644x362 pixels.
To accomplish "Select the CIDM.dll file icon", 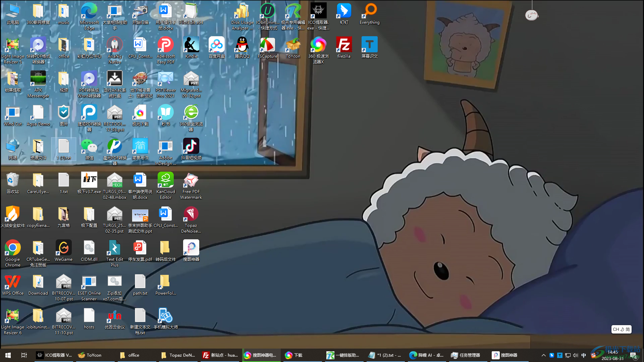I will 89,251.
